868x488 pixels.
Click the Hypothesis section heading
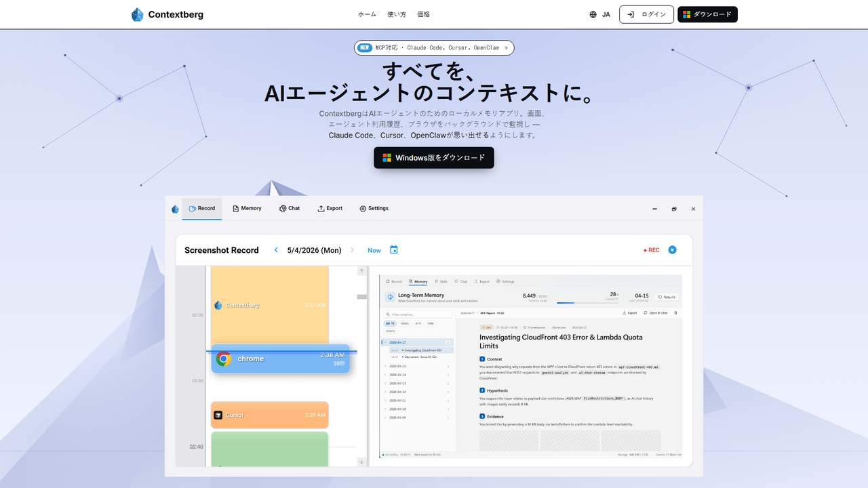coord(494,390)
